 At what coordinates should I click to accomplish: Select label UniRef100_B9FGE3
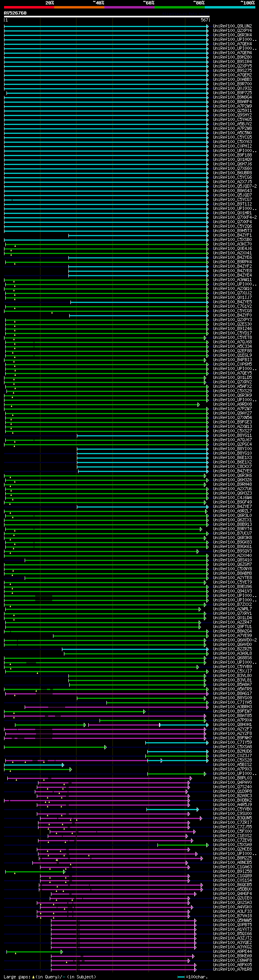(232, 422)
